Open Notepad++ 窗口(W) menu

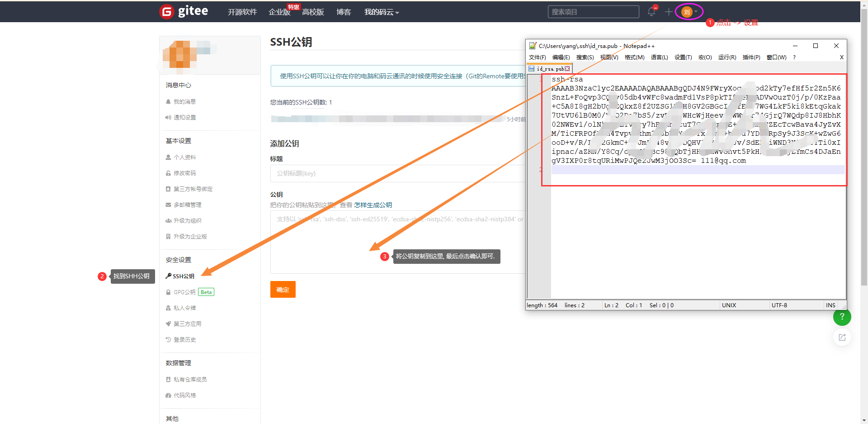point(777,57)
